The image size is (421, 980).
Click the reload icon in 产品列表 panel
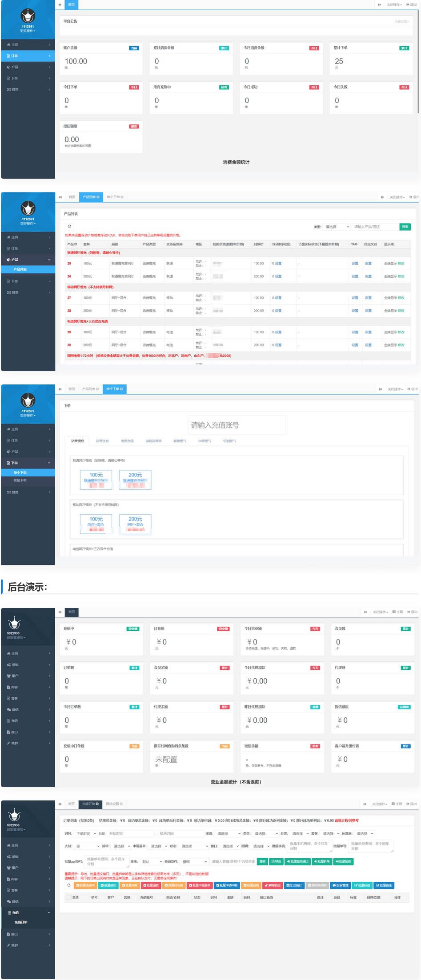(69, 226)
